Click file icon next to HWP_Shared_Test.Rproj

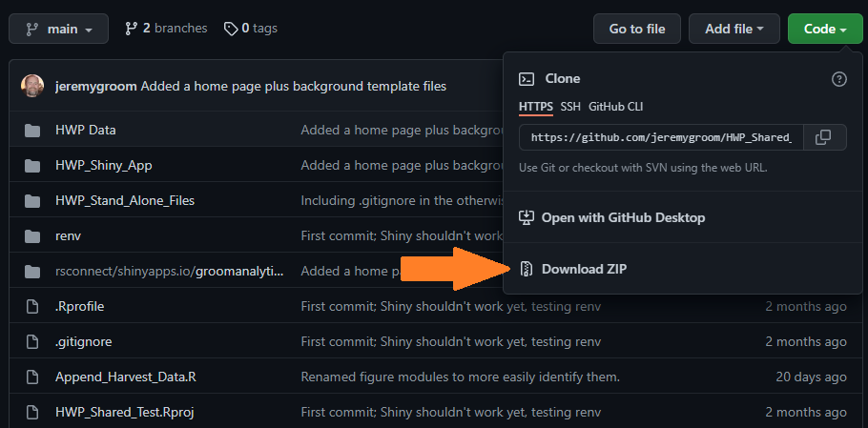click(x=32, y=412)
